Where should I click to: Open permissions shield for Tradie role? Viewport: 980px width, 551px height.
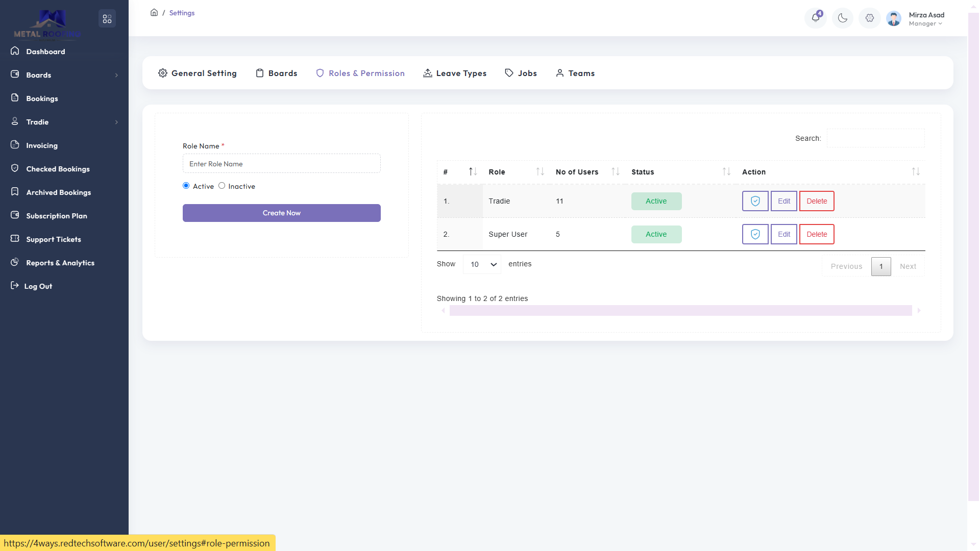coord(755,201)
